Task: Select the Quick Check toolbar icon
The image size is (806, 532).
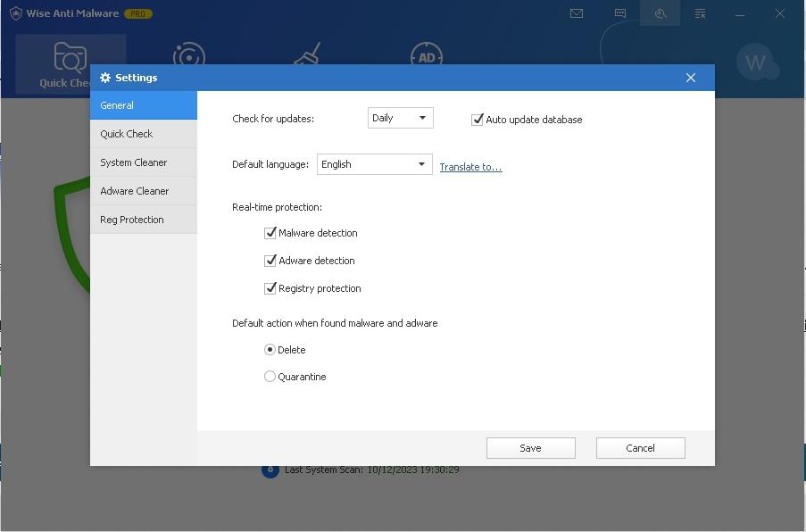Action: pos(71,56)
